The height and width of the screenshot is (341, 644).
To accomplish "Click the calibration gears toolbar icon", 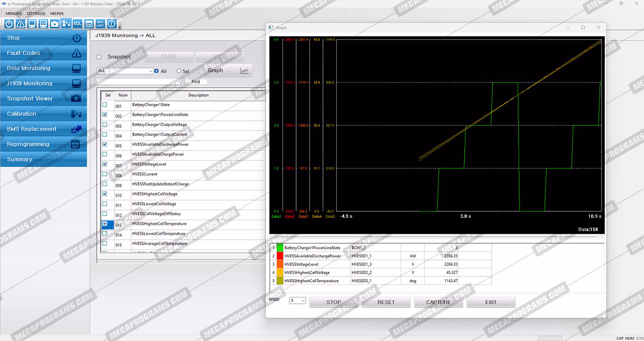I will (66, 24).
